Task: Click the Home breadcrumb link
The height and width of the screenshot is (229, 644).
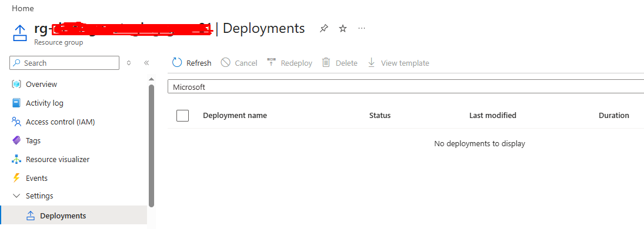Action: coord(23,8)
